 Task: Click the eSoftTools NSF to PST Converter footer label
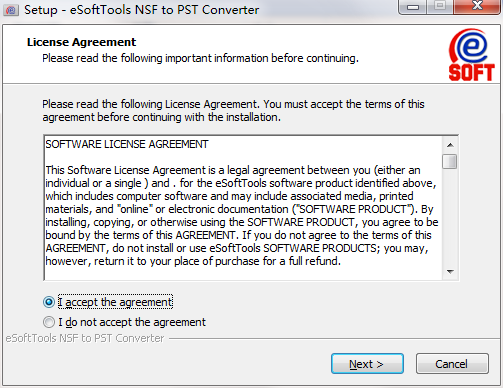(x=85, y=338)
